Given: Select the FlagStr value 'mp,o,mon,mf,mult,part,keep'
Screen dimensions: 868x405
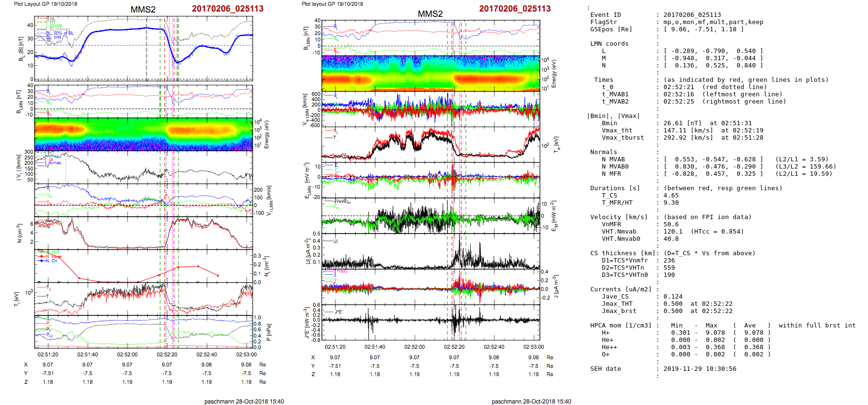Looking at the screenshot, I should pos(714,22).
